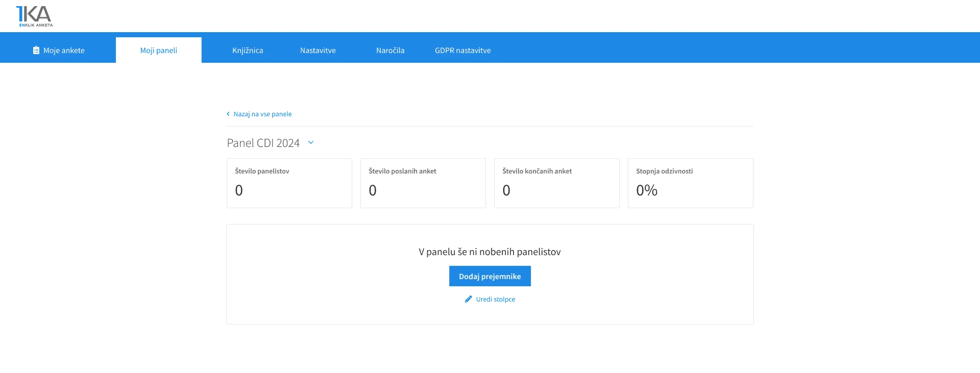Click the back arrow icon before Nazaj
The width and height of the screenshot is (980, 373).
tap(228, 114)
